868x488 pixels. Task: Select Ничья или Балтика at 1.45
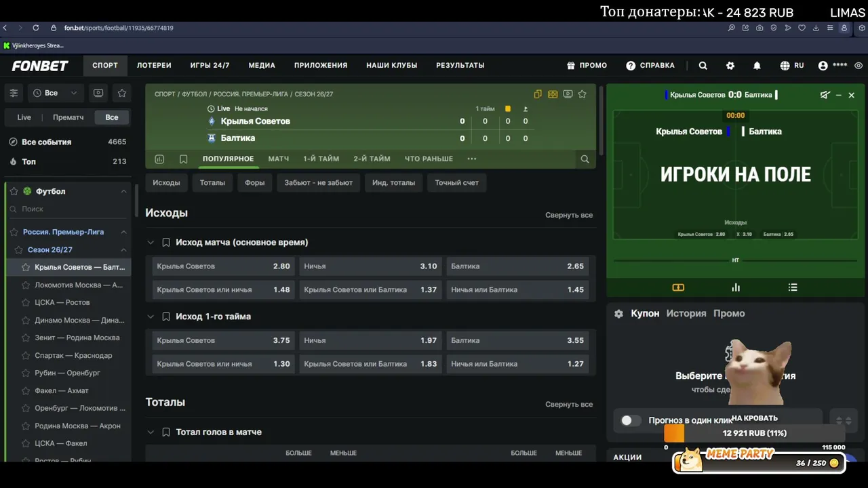pos(517,289)
